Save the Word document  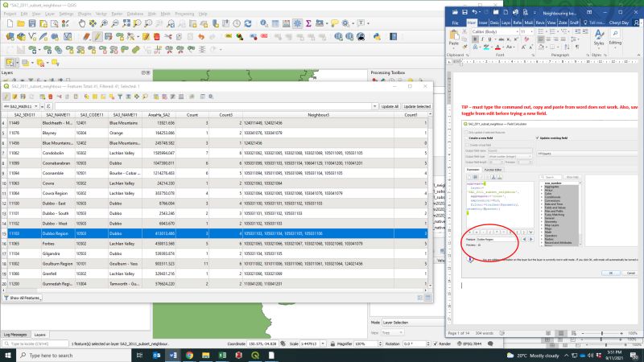pyautogui.click(x=464, y=12)
